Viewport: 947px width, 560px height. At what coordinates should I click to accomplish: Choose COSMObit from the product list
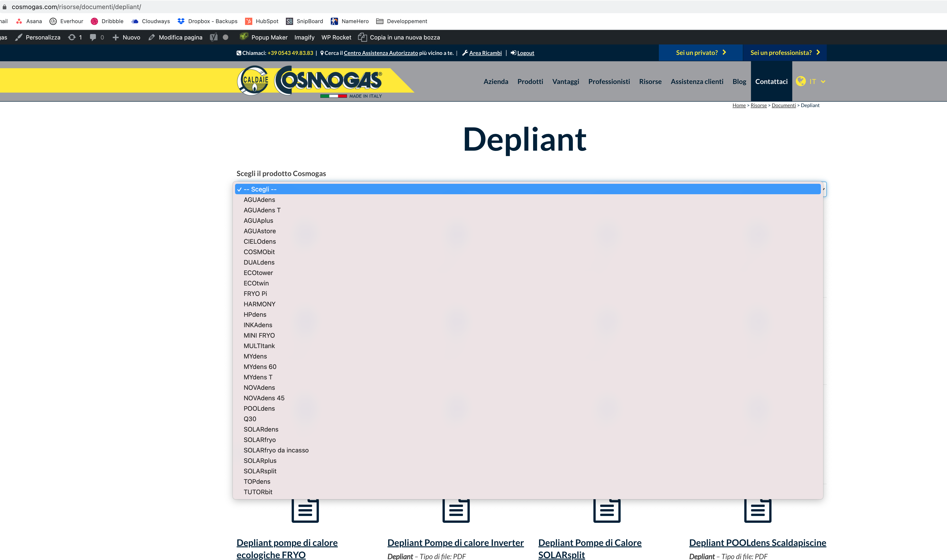tap(527, 252)
